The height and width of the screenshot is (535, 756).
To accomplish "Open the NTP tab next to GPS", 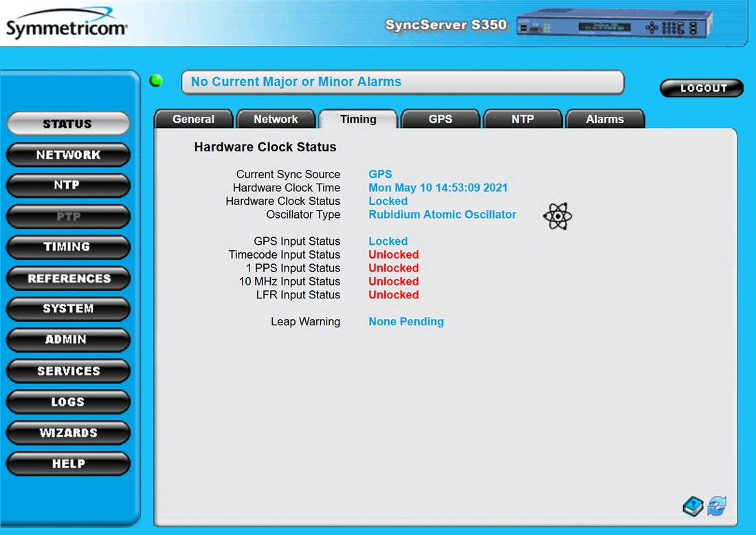I will click(522, 119).
